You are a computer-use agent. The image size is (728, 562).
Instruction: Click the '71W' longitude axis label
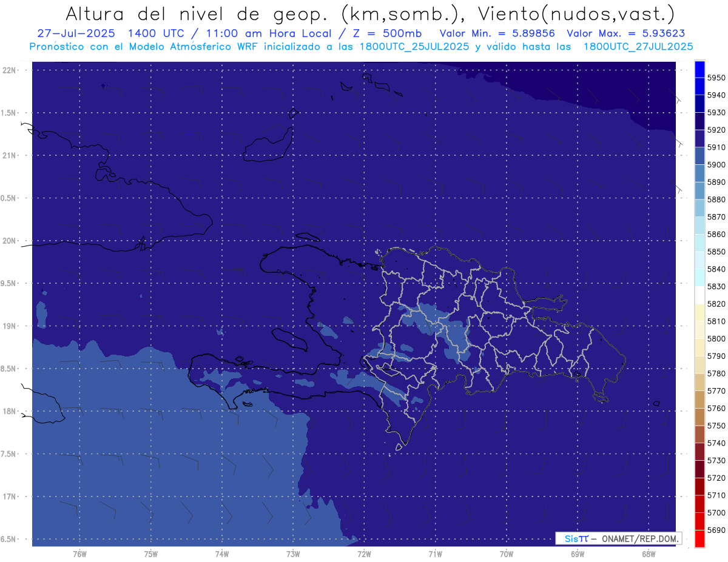(x=435, y=554)
